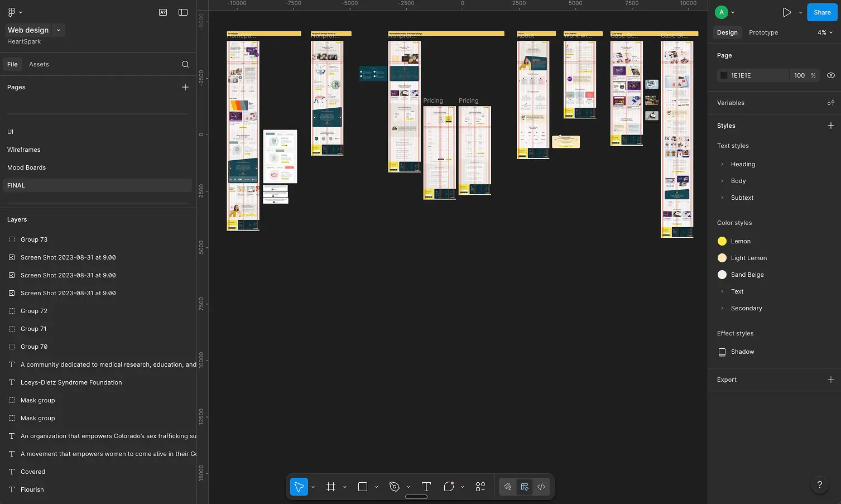Switch to Draw mode
841x504 pixels.
(x=507, y=487)
